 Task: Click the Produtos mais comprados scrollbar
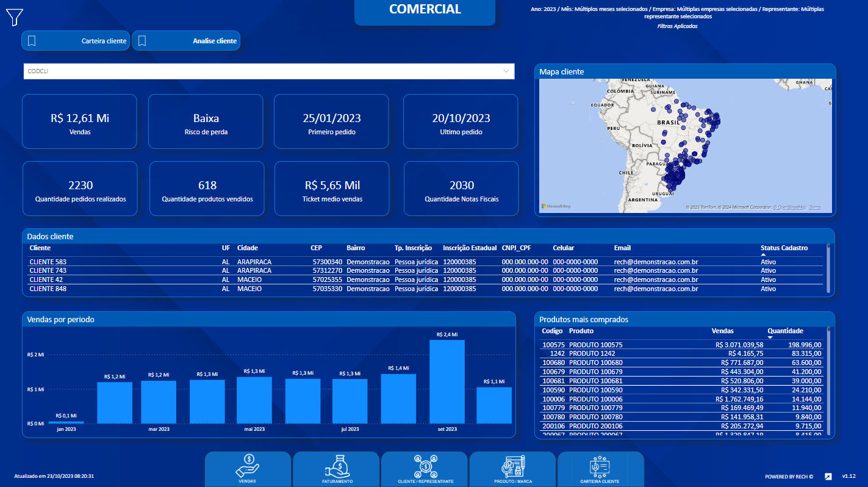(828, 380)
